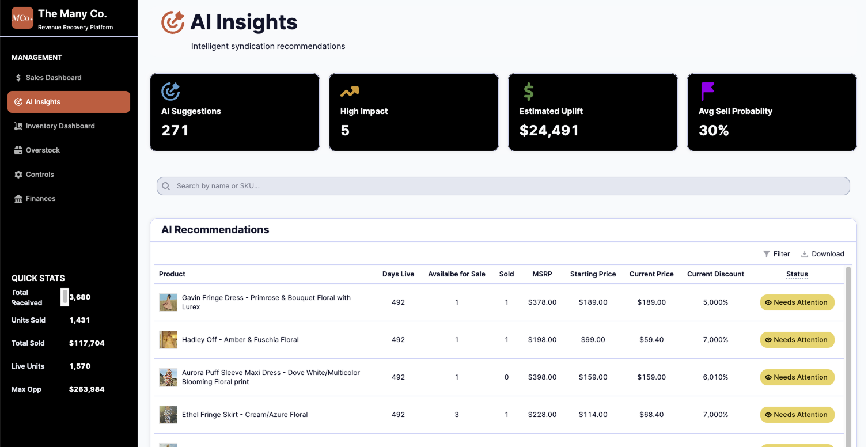
Task: Click the eye icon in Gavin Fringe Dress status
Action: [768, 302]
